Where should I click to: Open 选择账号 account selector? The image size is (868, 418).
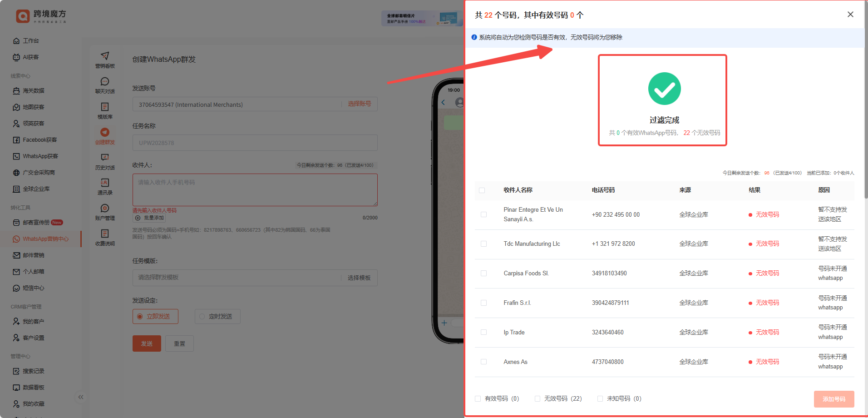(359, 104)
